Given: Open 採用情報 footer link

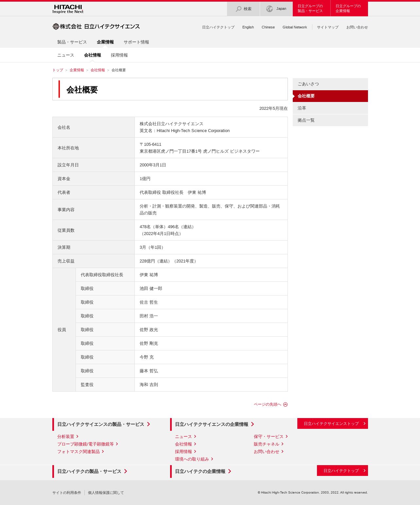Looking at the screenshot, I should pos(185,452).
